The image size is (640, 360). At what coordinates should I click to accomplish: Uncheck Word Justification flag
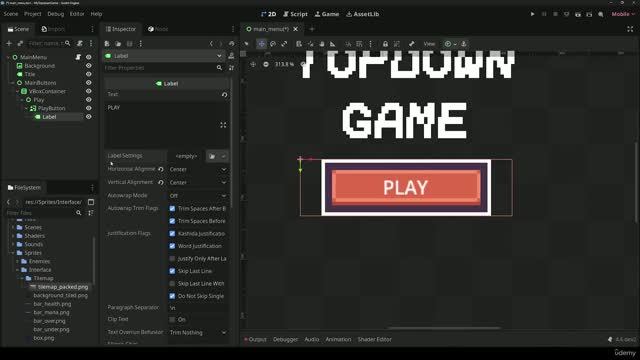172,246
